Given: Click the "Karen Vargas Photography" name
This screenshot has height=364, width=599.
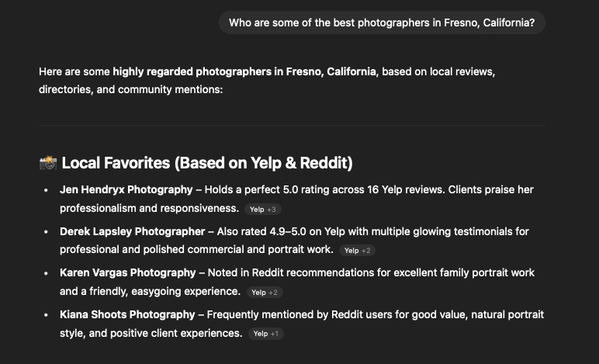Looking at the screenshot, I should tap(127, 272).
